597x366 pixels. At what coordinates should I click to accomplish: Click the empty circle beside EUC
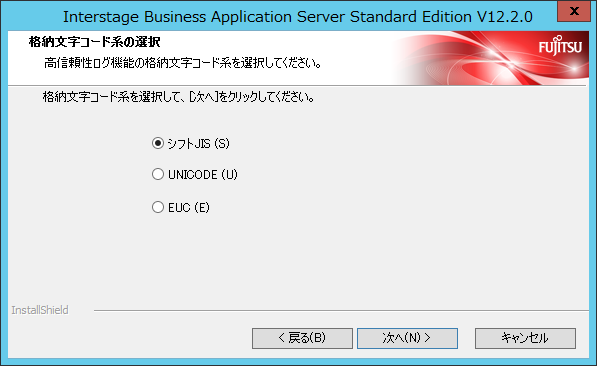158,208
